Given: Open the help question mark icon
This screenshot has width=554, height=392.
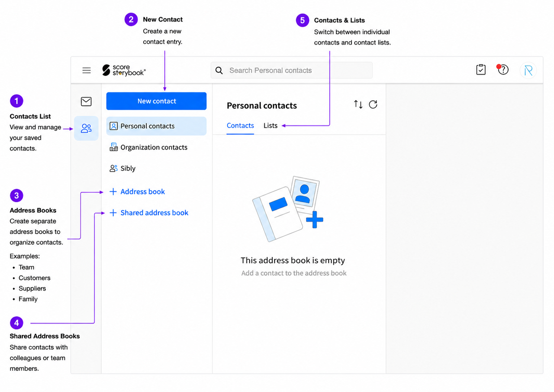Looking at the screenshot, I should [x=503, y=69].
